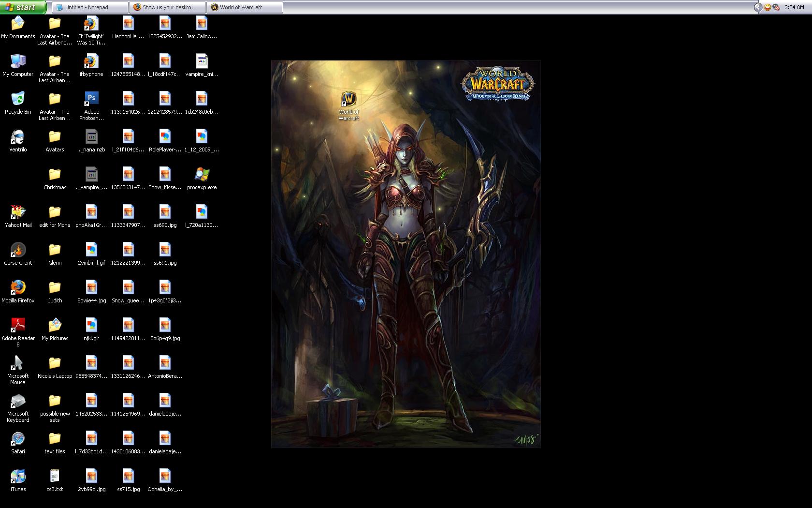812x508 pixels.
Task: Open the Yahoo! Mail shortcut
Action: coord(18,216)
